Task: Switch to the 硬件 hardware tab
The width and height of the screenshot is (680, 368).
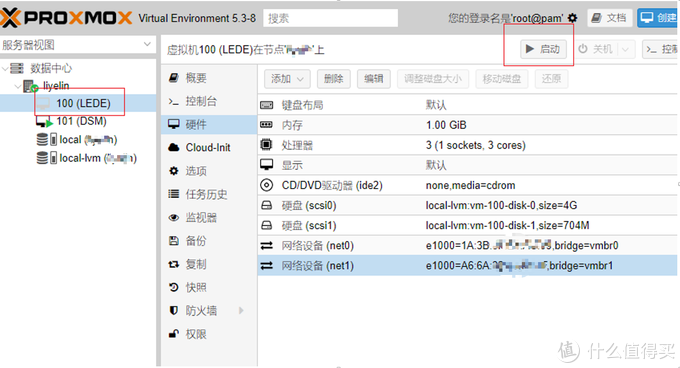Action: 209,125
